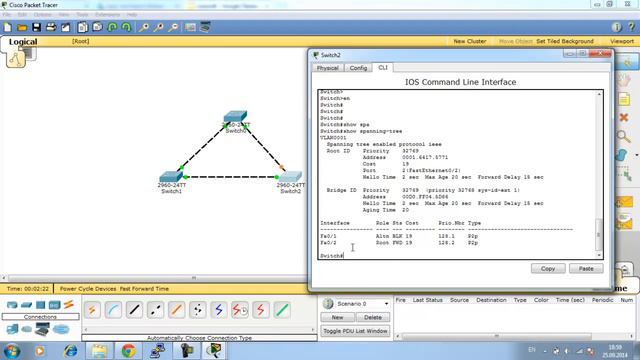Click the Paste button in CLI
Image resolution: width=640 pixels, height=360 pixels.
coord(586,269)
